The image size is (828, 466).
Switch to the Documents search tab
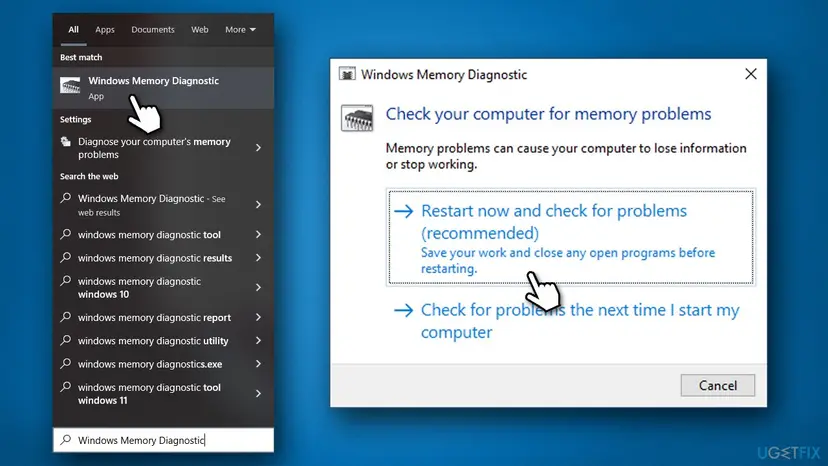153,30
